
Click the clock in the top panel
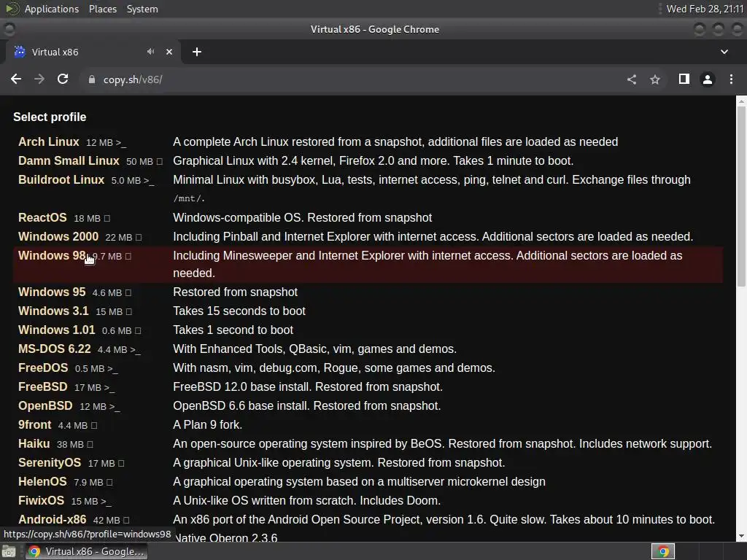click(x=705, y=9)
